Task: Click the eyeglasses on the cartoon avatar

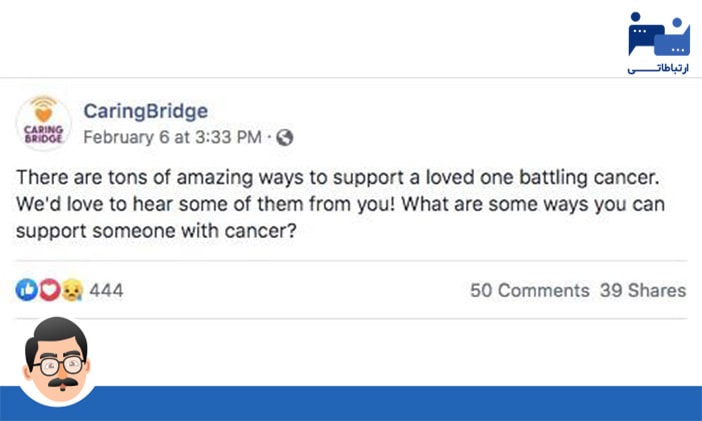Action: click(56, 363)
